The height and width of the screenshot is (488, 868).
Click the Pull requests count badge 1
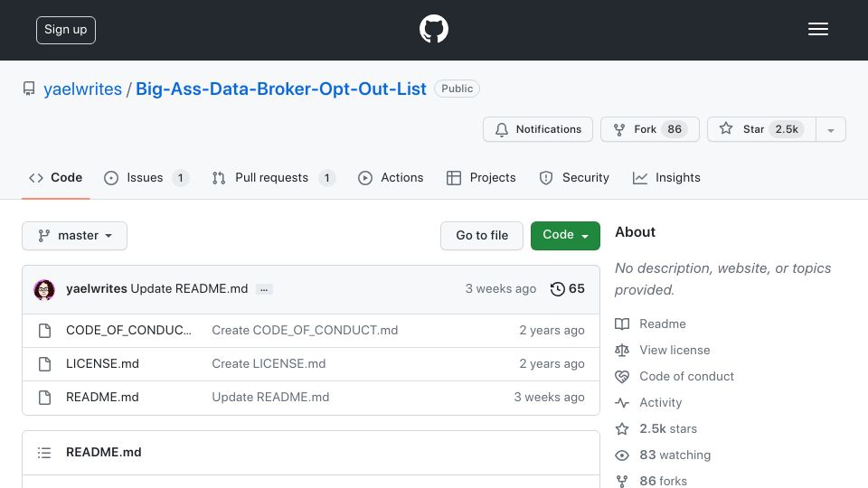327,178
